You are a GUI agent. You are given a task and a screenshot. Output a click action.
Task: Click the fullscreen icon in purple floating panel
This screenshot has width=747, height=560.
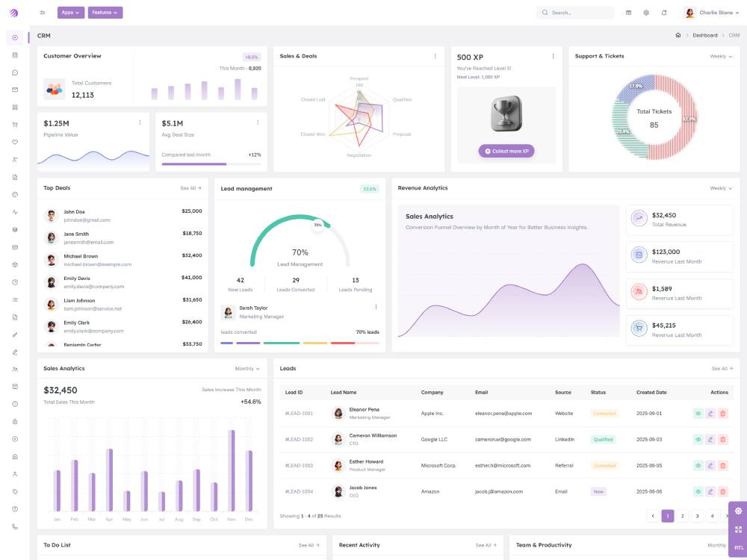click(x=738, y=529)
